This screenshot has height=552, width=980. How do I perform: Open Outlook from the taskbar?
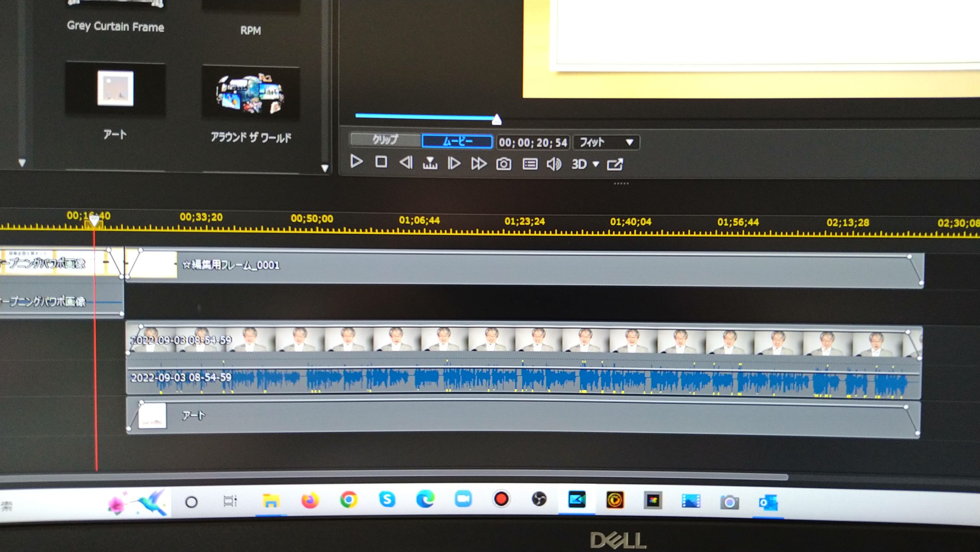[x=768, y=503]
